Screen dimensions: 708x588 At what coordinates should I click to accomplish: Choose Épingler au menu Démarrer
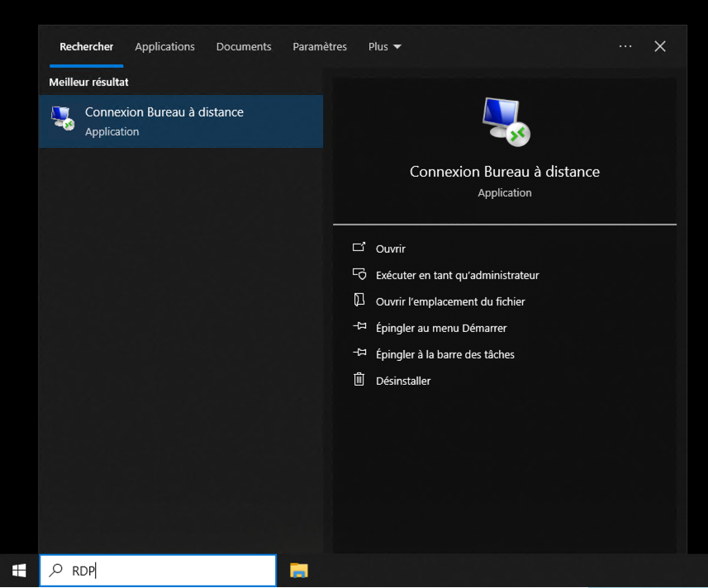coord(441,328)
